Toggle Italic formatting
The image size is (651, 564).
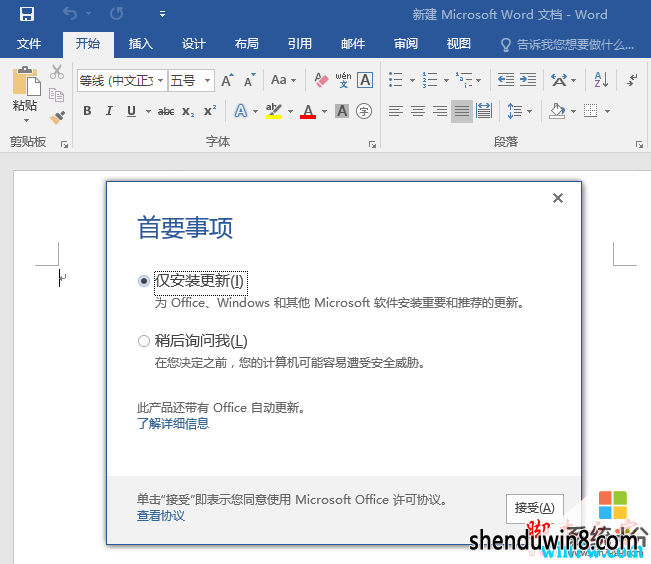click(109, 111)
